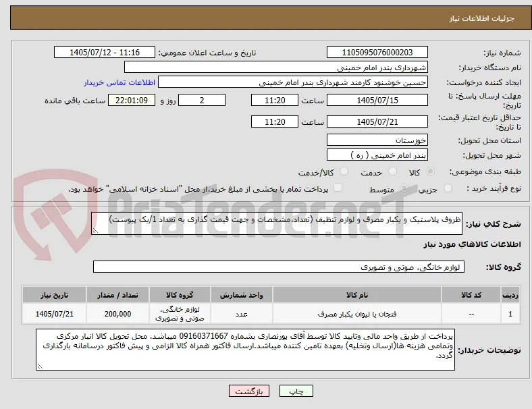Click the اطلاعات کالاهای مورد نیاز section heading
Image resolution: width=532 pixels, height=409 pixels.
pos(472,244)
